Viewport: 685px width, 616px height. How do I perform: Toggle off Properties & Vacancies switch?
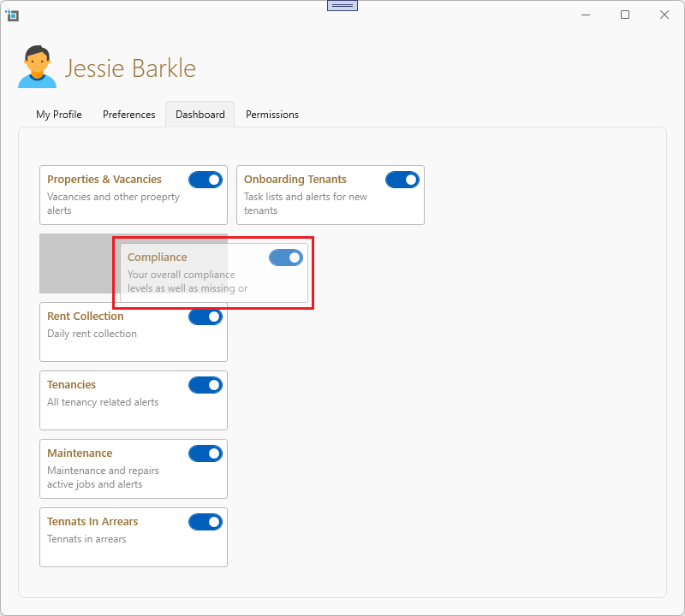click(x=205, y=180)
